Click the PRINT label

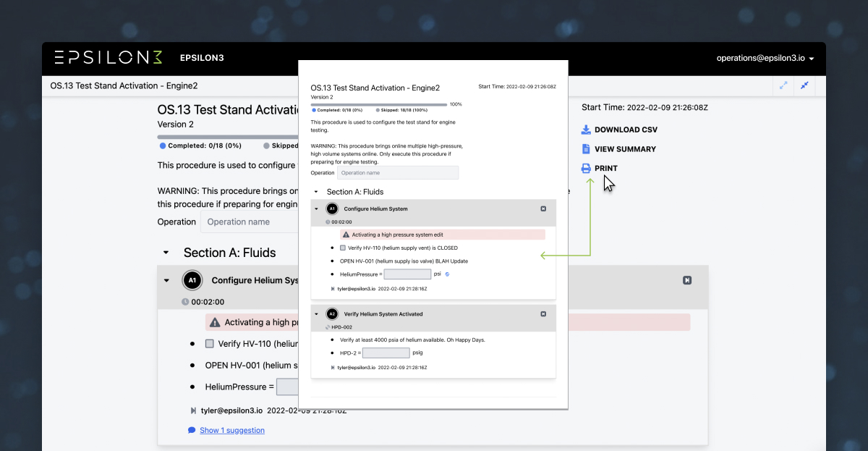pos(606,168)
